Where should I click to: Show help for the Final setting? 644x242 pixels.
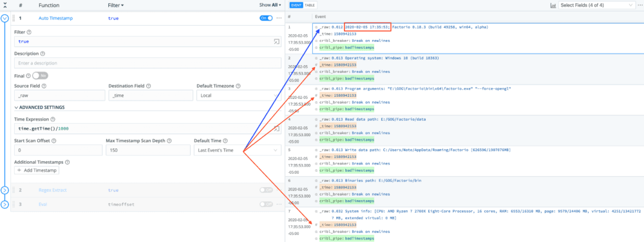pos(28,76)
